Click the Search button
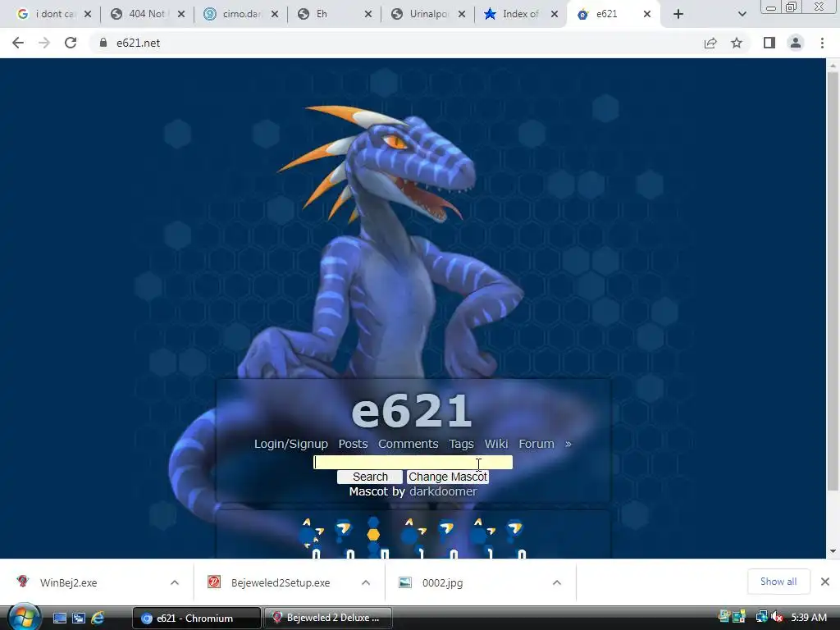The width and height of the screenshot is (840, 630). click(x=370, y=477)
